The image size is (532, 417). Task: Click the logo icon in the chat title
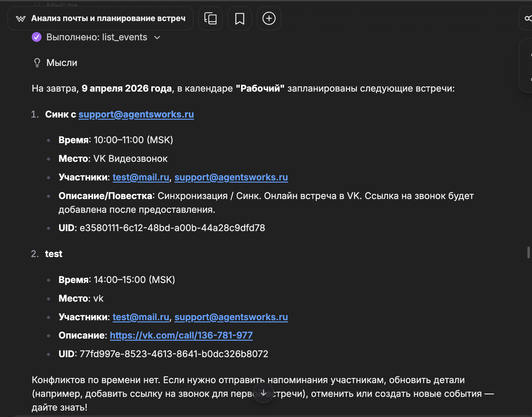click(x=21, y=19)
